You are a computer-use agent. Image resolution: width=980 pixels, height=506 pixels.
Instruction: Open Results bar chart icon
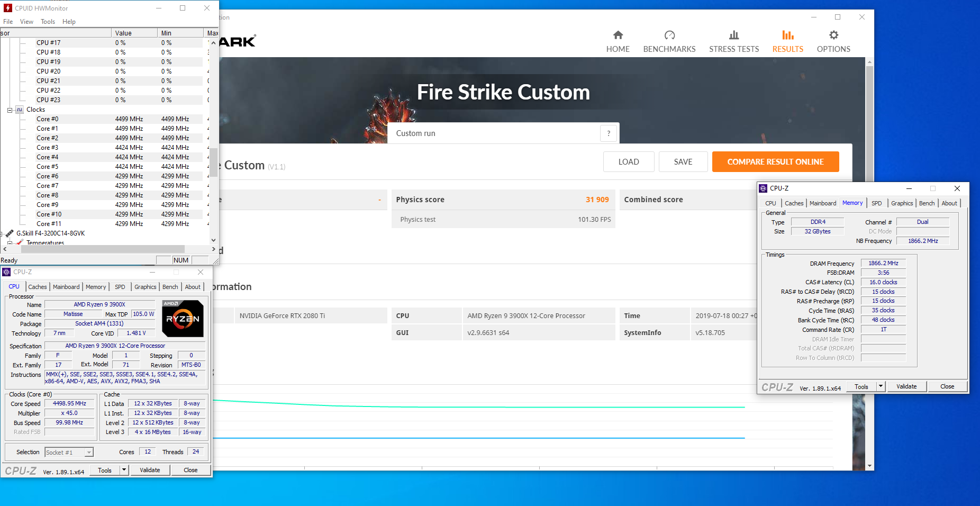pyautogui.click(x=788, y=35)
